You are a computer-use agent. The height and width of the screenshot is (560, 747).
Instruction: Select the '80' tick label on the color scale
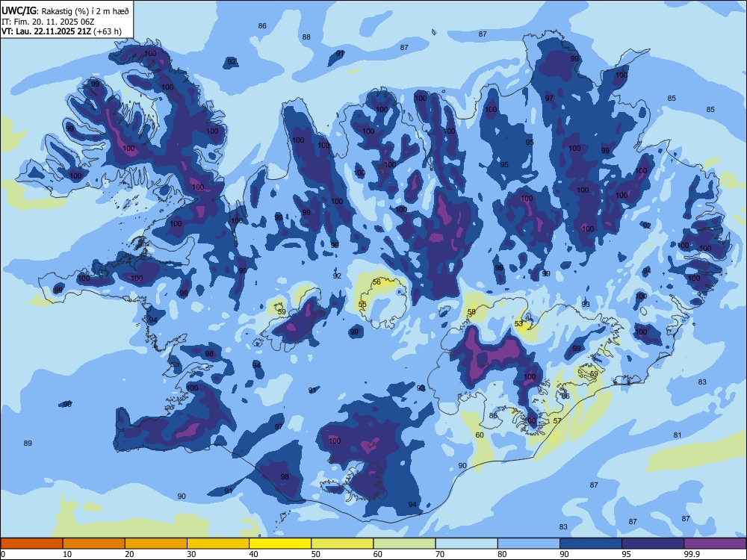pos(502,554)
